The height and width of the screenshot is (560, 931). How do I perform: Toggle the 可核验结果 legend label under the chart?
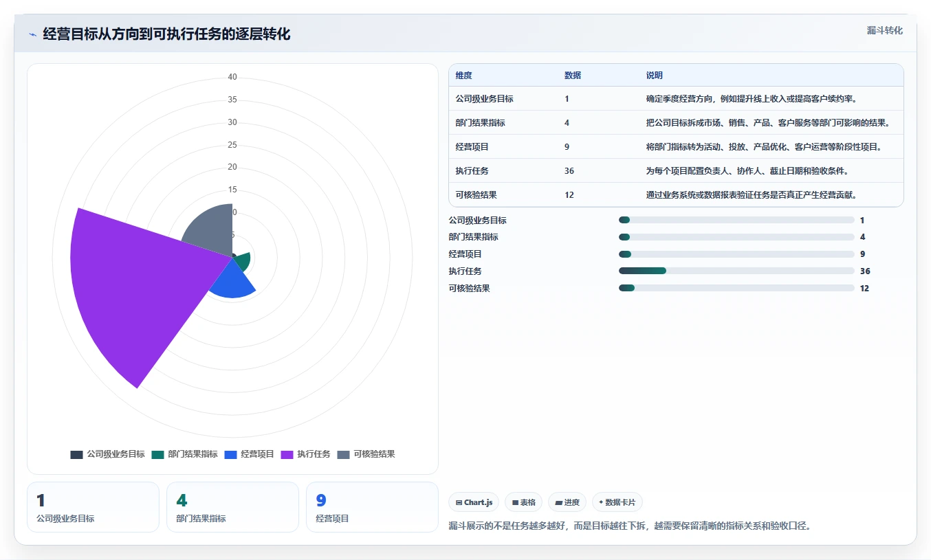point(374,454)
